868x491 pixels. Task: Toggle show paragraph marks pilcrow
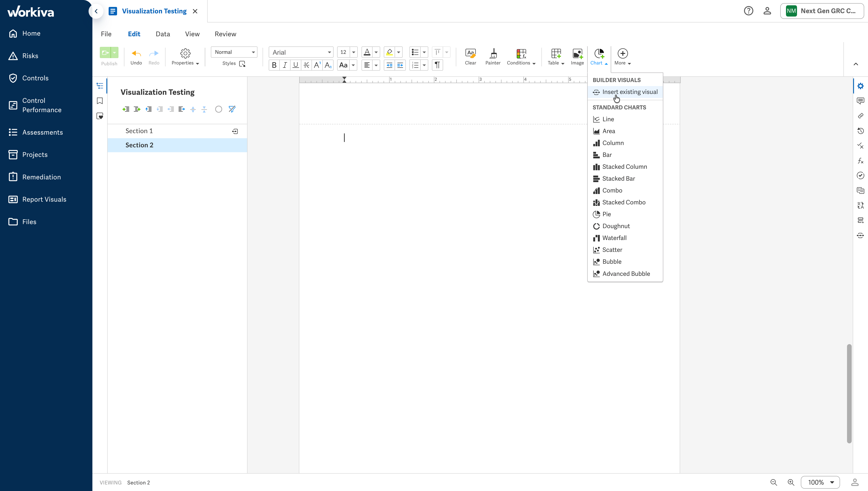click(x=437, y=65)
